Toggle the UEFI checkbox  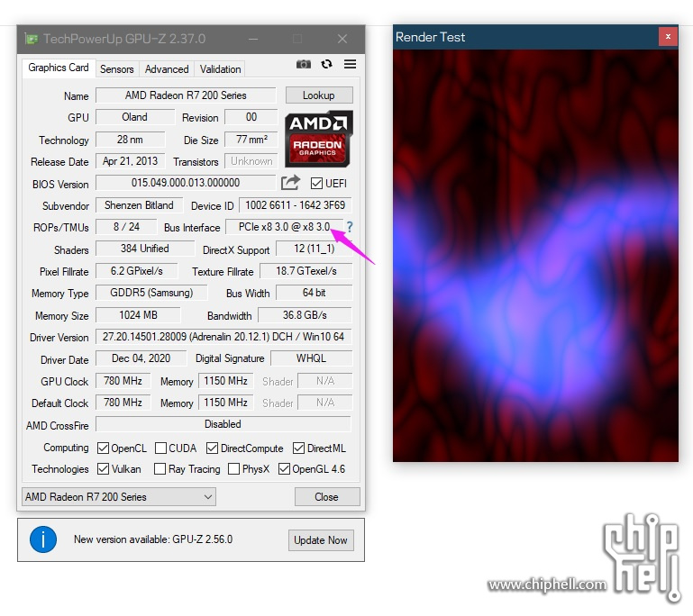316,183
